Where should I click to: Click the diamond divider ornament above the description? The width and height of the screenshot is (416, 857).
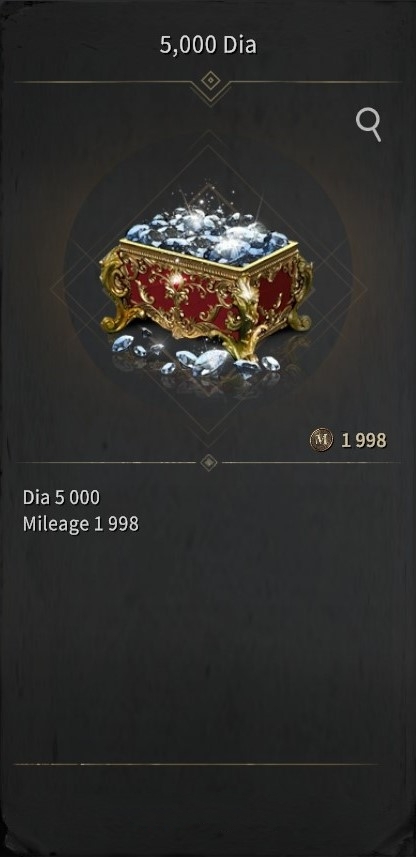click(x=209, y=462)
